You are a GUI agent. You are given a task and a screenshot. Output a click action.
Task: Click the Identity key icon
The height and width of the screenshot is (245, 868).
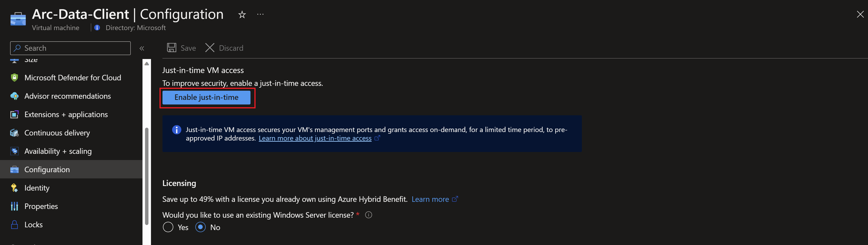[x=14, y=188]
